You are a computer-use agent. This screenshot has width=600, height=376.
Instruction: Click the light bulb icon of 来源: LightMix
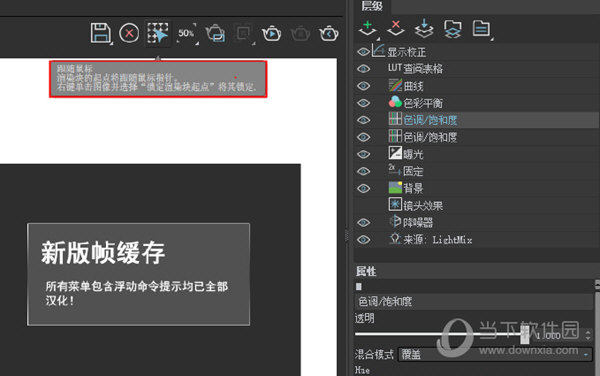coord(395,239)
